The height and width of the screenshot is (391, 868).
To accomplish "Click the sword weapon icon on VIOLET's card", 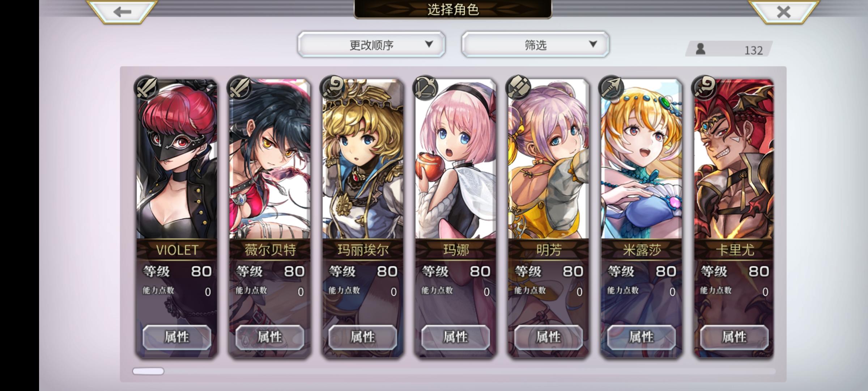I will coord(146,88).
